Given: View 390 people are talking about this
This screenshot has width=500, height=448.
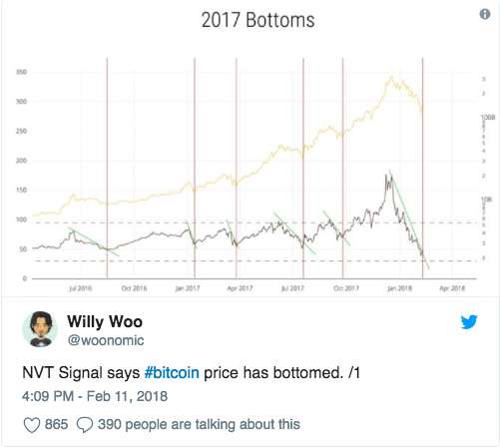Looking at the screenshot, I should click(199, 424).
